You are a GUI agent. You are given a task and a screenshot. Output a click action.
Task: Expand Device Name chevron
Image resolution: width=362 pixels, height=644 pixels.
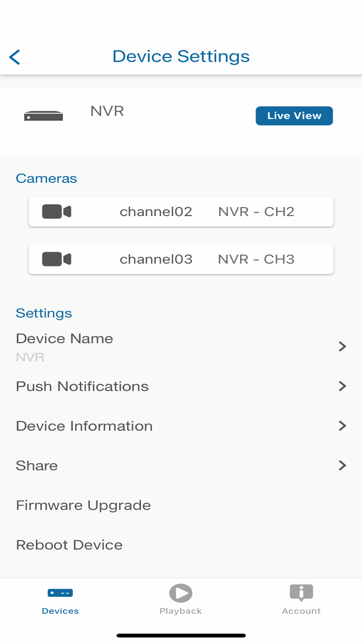(342, 346)
